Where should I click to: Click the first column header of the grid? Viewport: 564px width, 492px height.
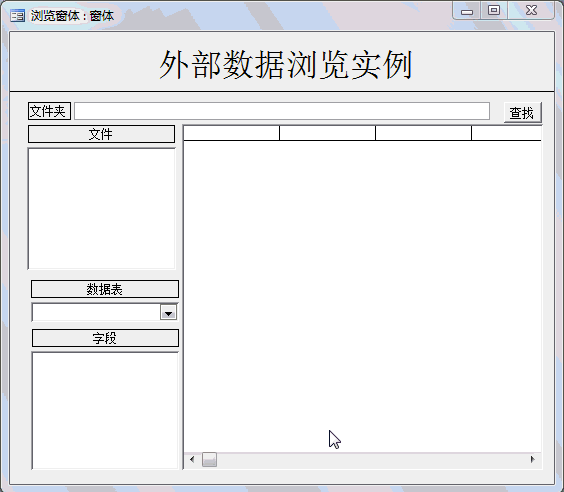[x=231, y=133]
